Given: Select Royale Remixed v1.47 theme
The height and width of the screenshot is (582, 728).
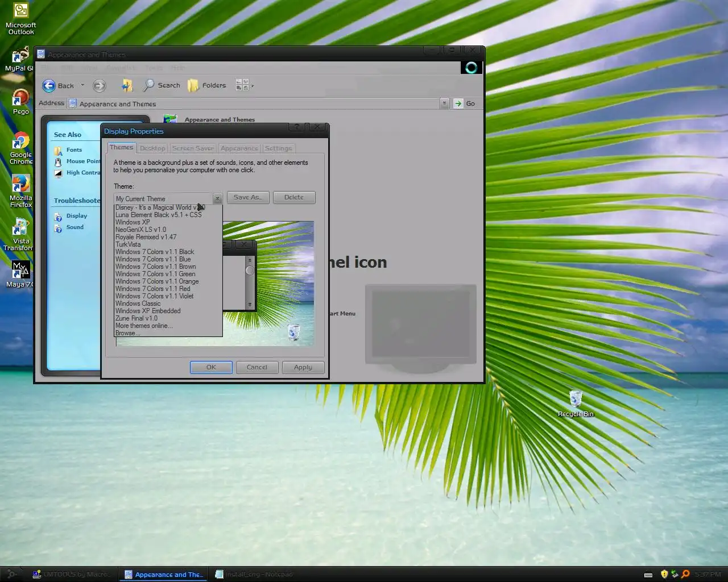Looking at the screenshot, I should click(x=168, y=237).
